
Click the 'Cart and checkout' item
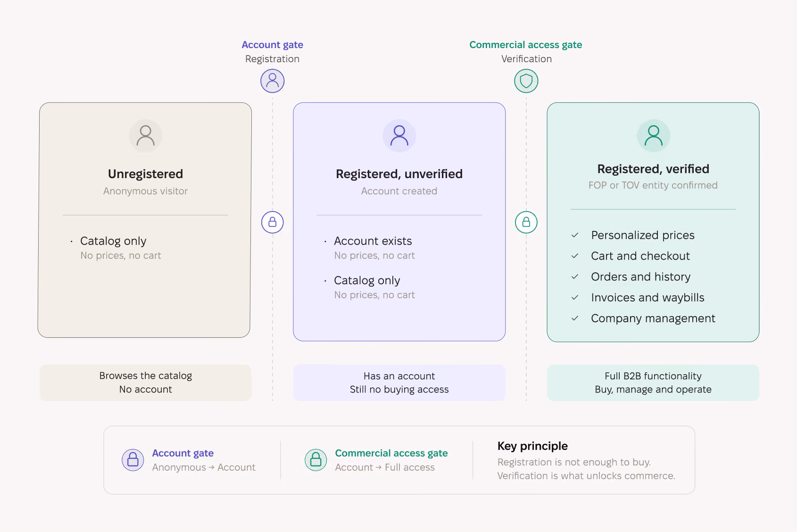tap(640, 256)
